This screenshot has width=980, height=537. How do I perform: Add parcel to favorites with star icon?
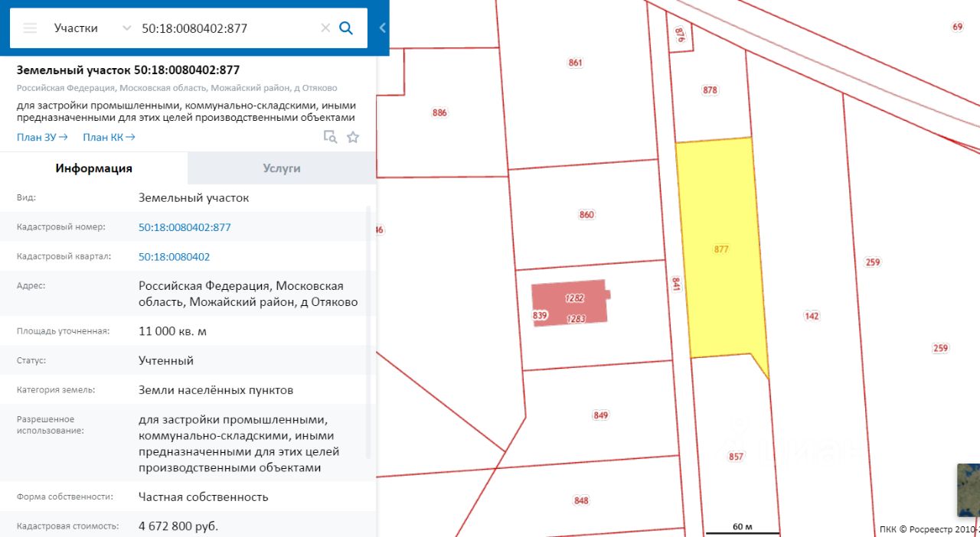click(353, 137)
